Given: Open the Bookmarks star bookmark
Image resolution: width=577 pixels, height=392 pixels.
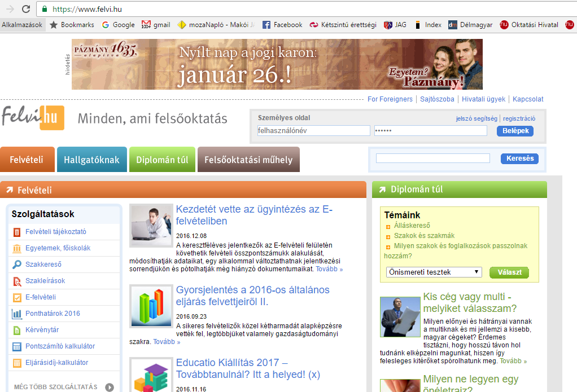Looking at the screenshot, I should 54,25.
